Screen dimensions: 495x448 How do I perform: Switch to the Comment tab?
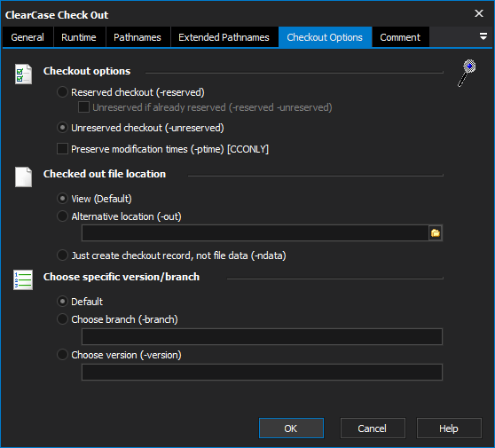[x=400, y=37]
